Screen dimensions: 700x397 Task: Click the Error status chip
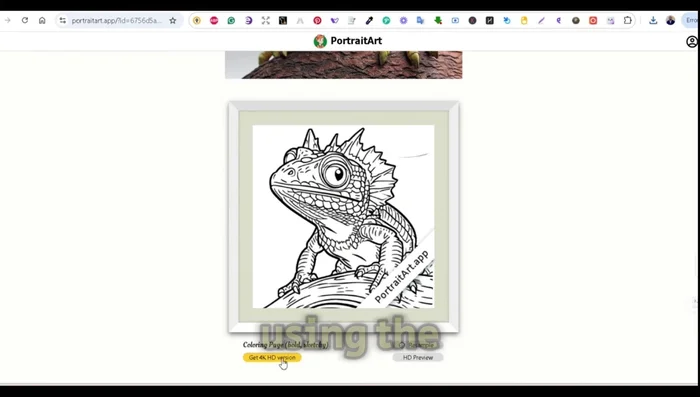pyautogui.click(x=691, y=21)
